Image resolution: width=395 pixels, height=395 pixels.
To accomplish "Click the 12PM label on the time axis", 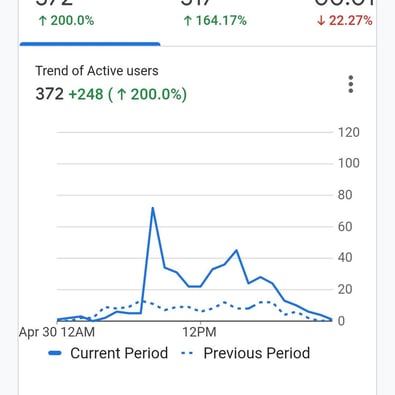I will click(199, 332).
